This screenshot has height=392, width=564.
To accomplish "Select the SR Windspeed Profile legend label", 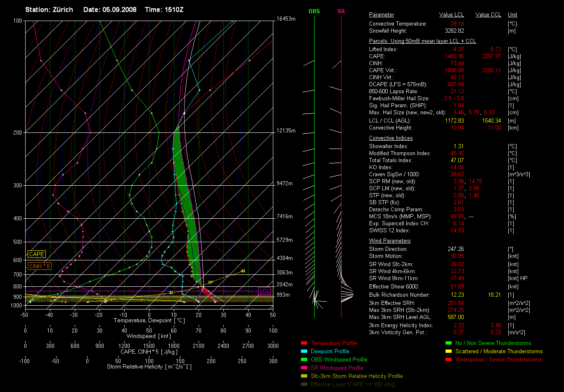I will click(x=337, y=368).
